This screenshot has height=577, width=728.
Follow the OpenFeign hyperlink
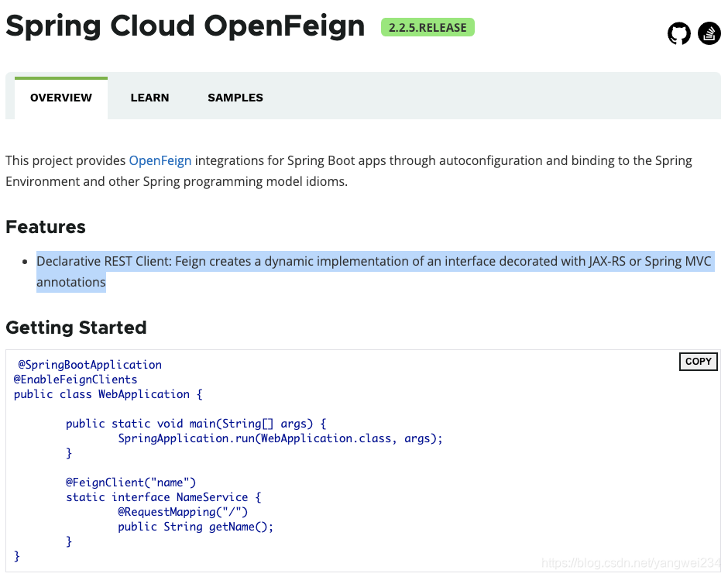coord(160,160)
